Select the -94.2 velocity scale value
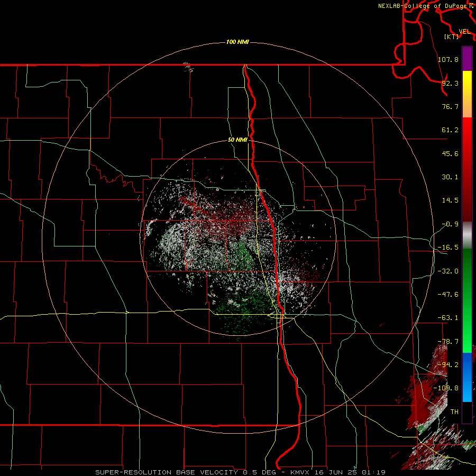The height and width of the screenshot is (476, 476). [448, 364]
